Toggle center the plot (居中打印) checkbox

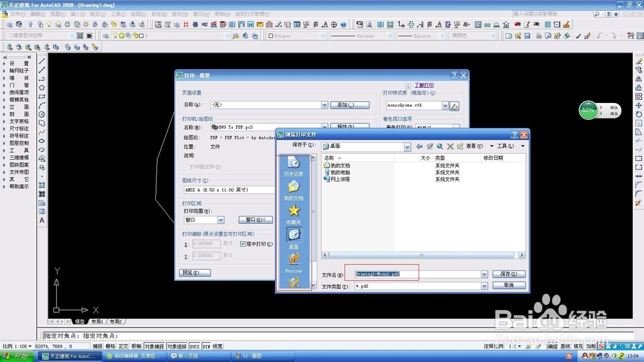(x=243, y=244)
